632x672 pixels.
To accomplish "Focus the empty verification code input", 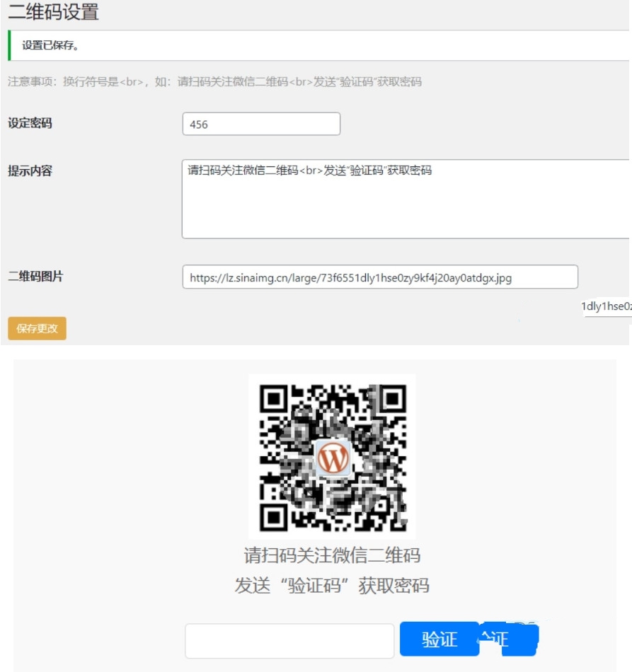I will point(289,641).
